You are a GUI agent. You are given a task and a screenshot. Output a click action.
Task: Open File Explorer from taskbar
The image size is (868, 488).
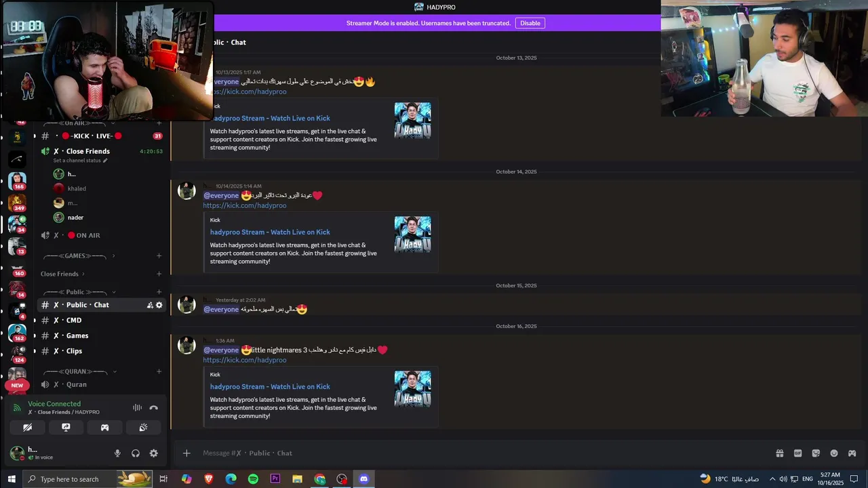[x=297, y=479]
